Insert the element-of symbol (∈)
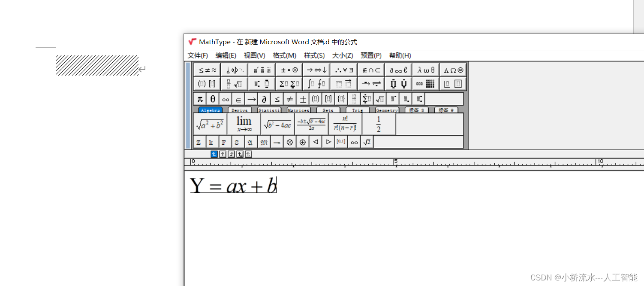 [x=238, y=99]
